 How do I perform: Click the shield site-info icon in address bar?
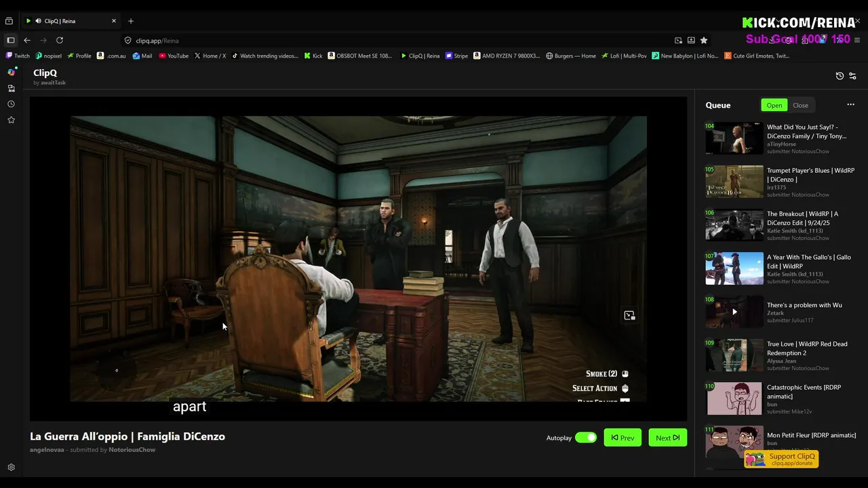(127, 41)
